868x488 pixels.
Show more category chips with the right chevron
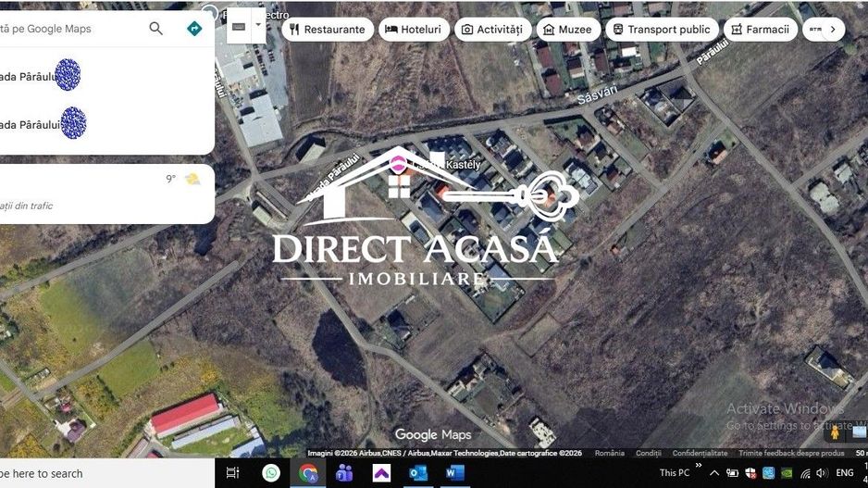(833, 30)
